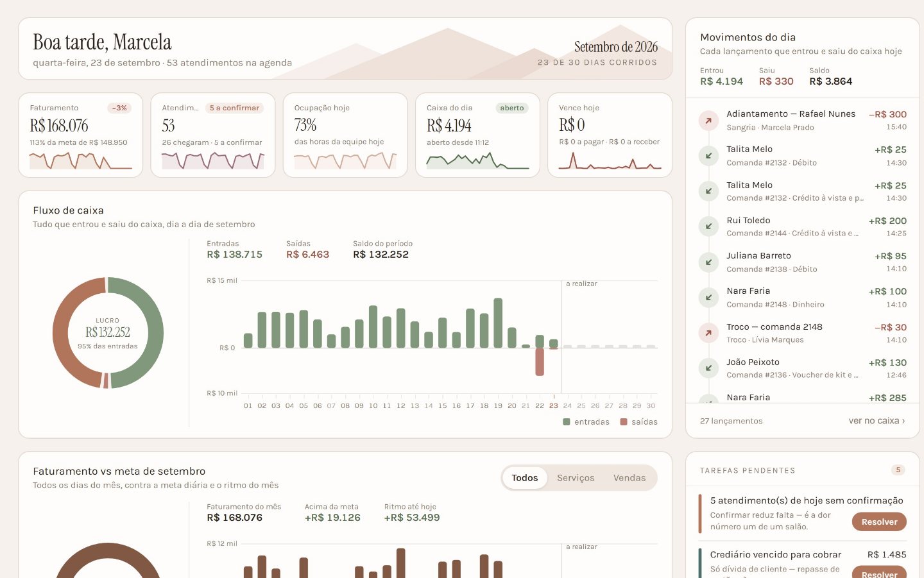The image size is (924, 578).
Task: Click the 'Ritmo até hoje' value '+R$ 53.499'
Action: (x=412, y=518)
